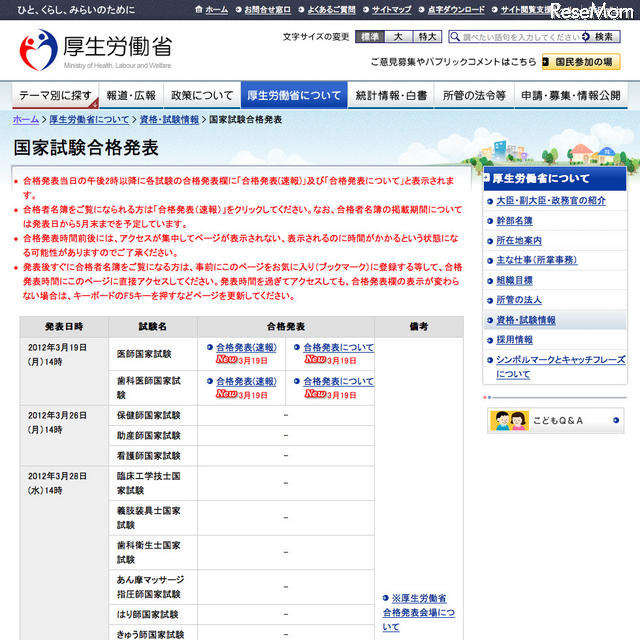The image size is (640, 640).
Task: Click the あん摩マッサージ指圧師国家試験 cell
Action: [x=153, y=587]
